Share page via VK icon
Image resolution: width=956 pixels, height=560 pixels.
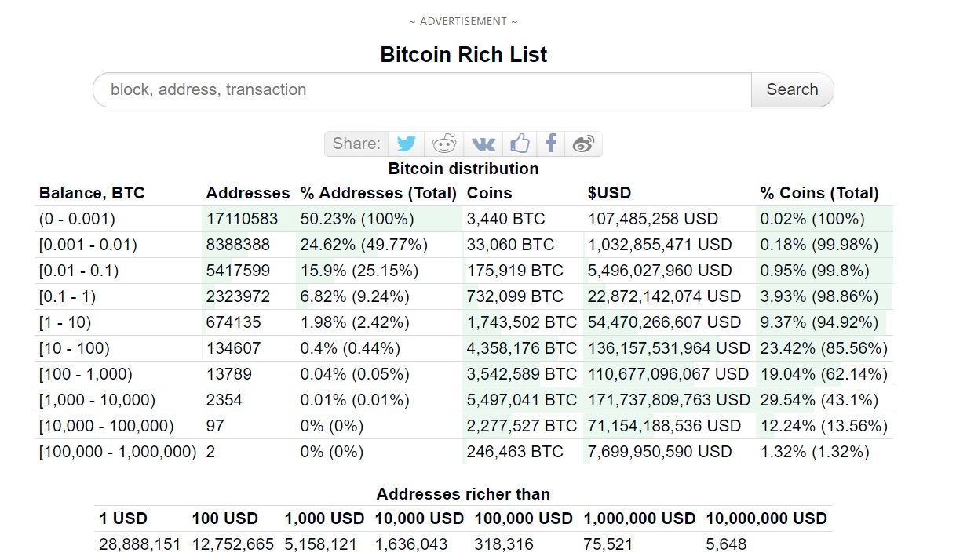(x=482, y=144)
